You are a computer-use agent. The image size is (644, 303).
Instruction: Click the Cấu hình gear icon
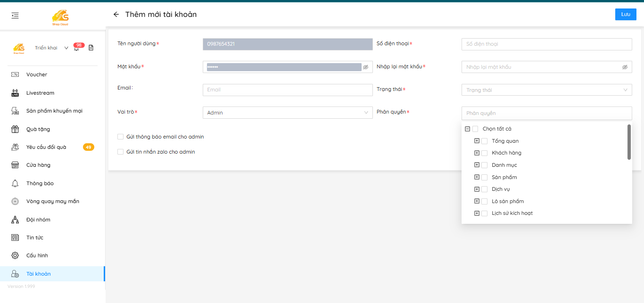click(15, 255)
